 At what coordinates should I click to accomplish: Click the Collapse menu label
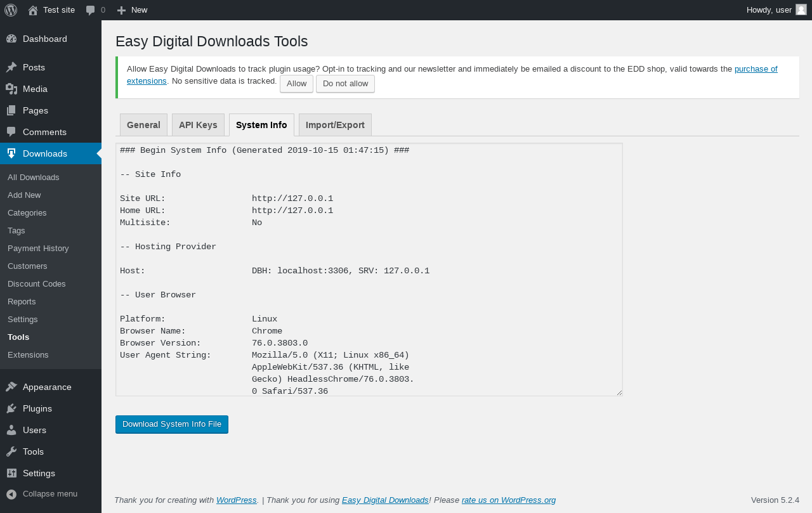50,493
